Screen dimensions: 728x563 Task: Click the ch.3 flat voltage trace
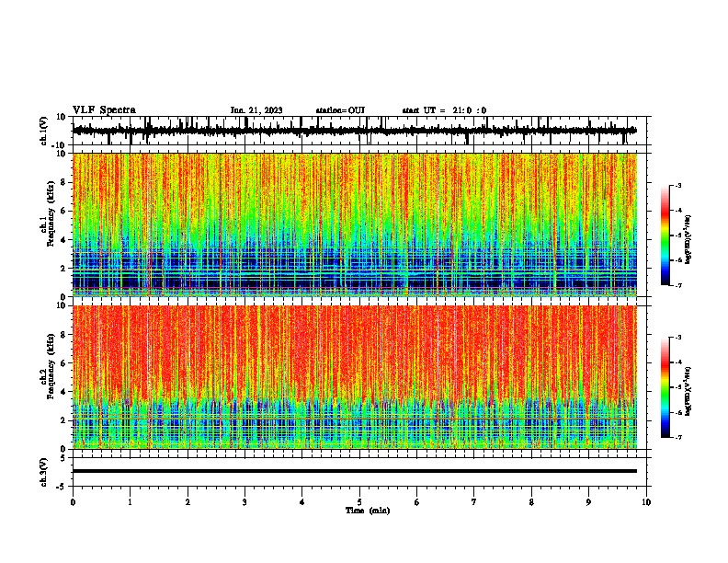click(355, 471)
